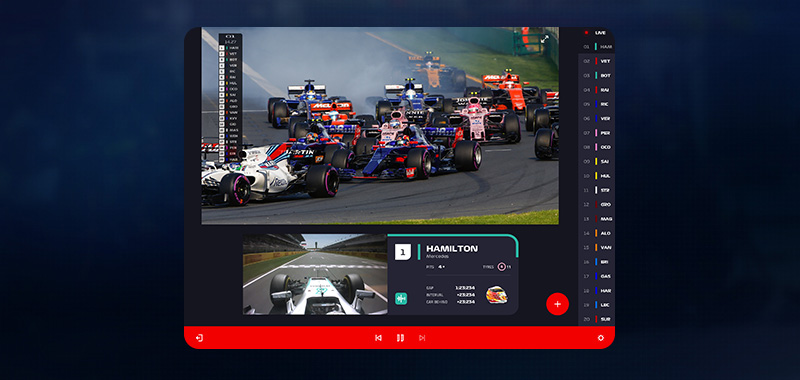Pick STR in position 11
Viewport: 800px width, 380px height.
pos(596,190)
